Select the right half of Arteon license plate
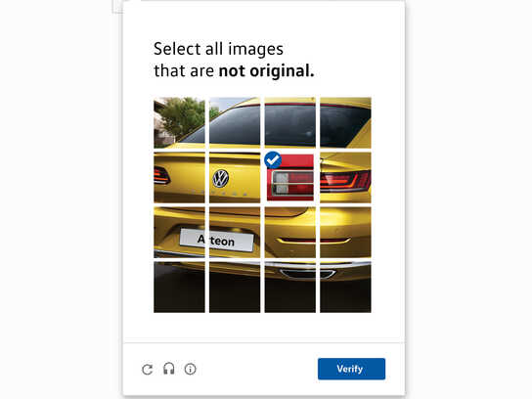 click(x=235, y=233)
